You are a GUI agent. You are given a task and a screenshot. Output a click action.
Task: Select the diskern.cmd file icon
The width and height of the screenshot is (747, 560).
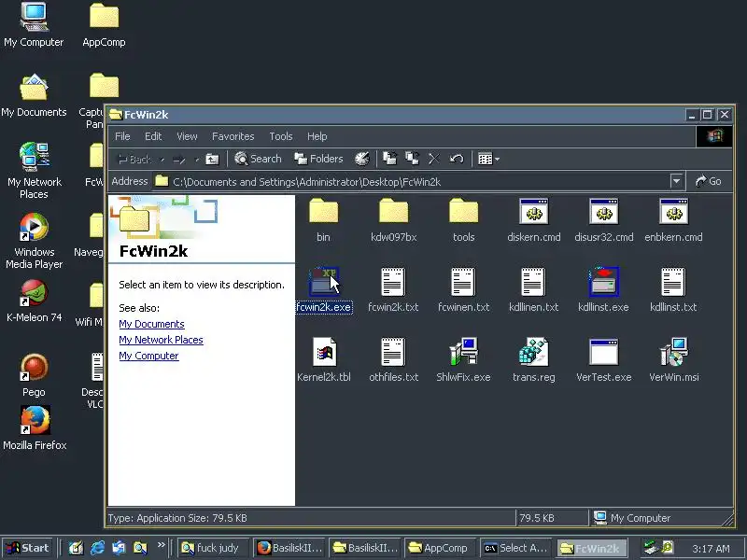coord(533,212)
